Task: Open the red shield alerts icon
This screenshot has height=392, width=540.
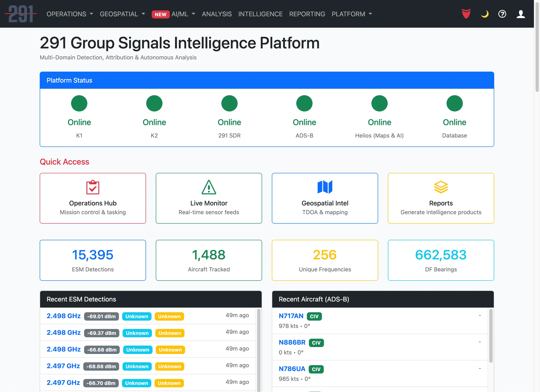Action: tap(466, 14)
